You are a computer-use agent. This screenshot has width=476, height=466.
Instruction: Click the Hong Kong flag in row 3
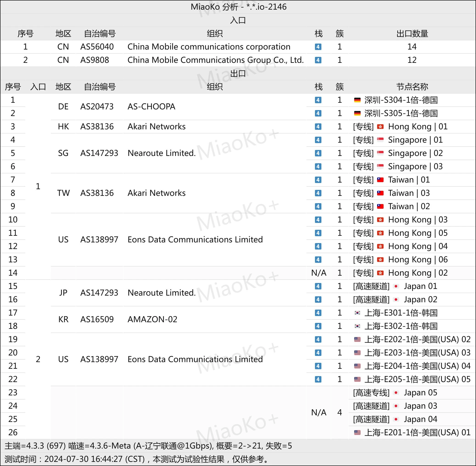pos(380,127)
